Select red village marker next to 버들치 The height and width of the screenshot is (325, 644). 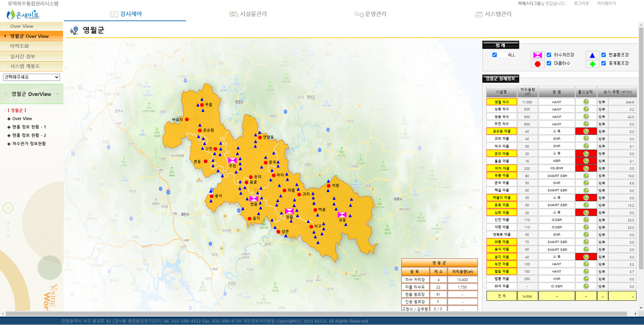click(187, 119)
